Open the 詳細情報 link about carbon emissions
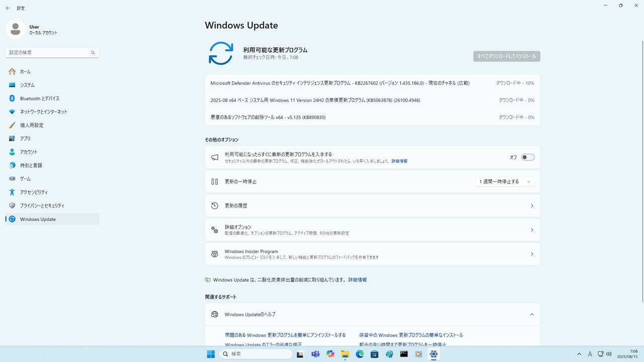Viewport: 644px width, 362px height. [358, 280]
